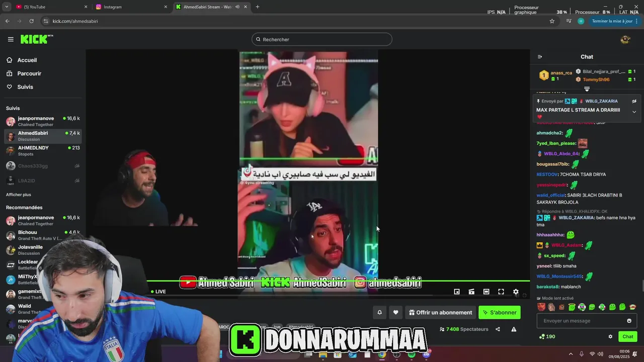The width and height of the screenshot is (644, 362).
Task: Open the clip creation icon
Action: pos(471,292)
